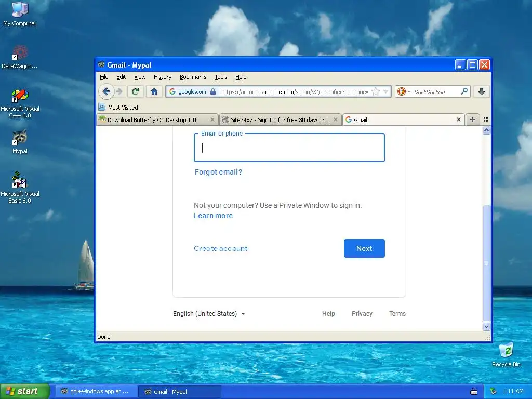Reload the current page
The image size is (532, 399).
click(x=136, y=91)
